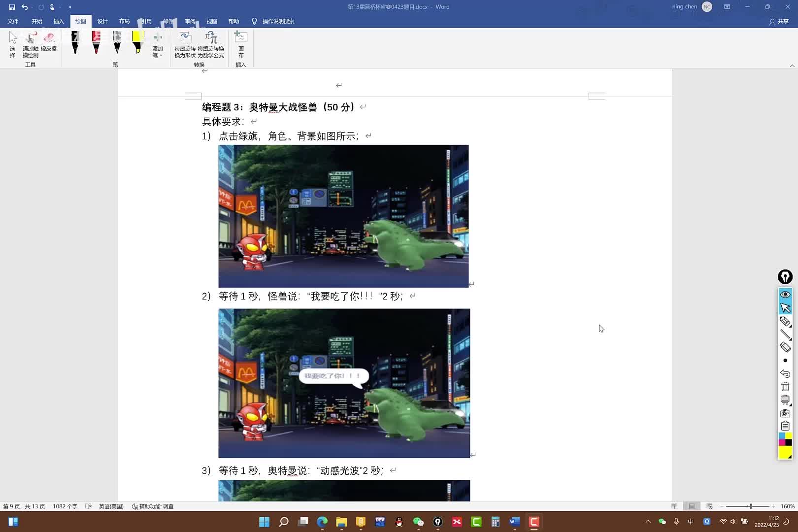Open the ning chen account profile

click(x=692, y=7)
